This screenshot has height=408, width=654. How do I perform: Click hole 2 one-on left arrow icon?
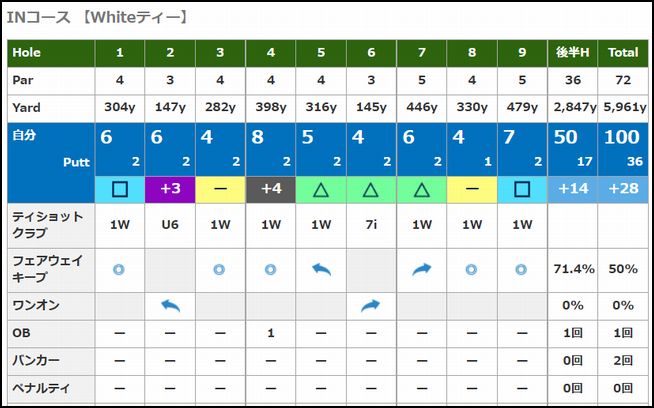tap(170, 305)
